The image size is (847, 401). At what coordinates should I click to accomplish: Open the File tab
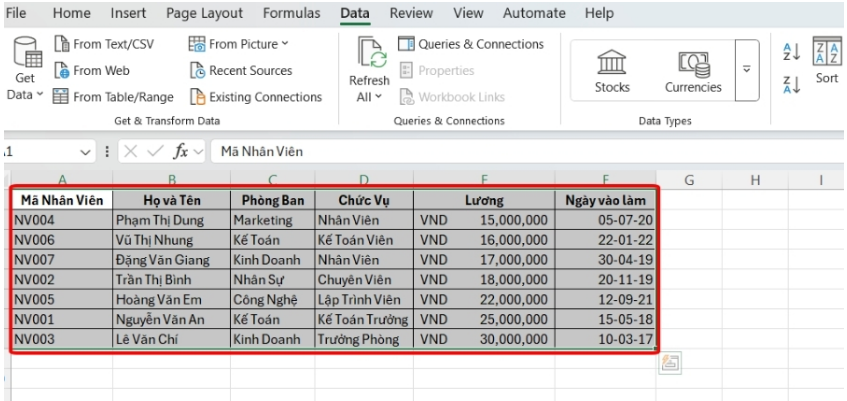tap(15, 13)
